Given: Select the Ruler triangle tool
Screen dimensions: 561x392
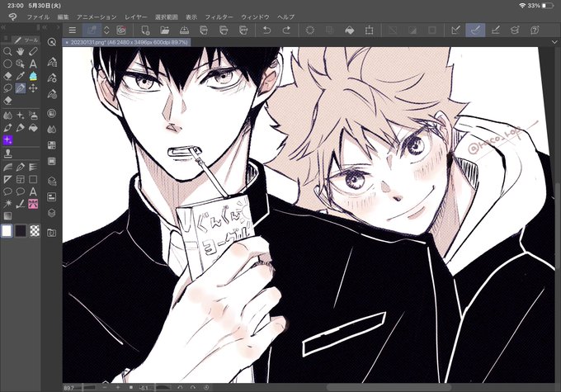Looking at the screenshot, I should tap(7, 179).
